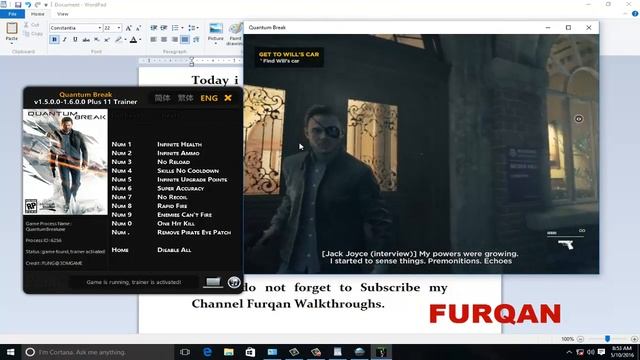Copy the selected text
The width and height of the screenshot is (640, 360).
pos(33,34)
